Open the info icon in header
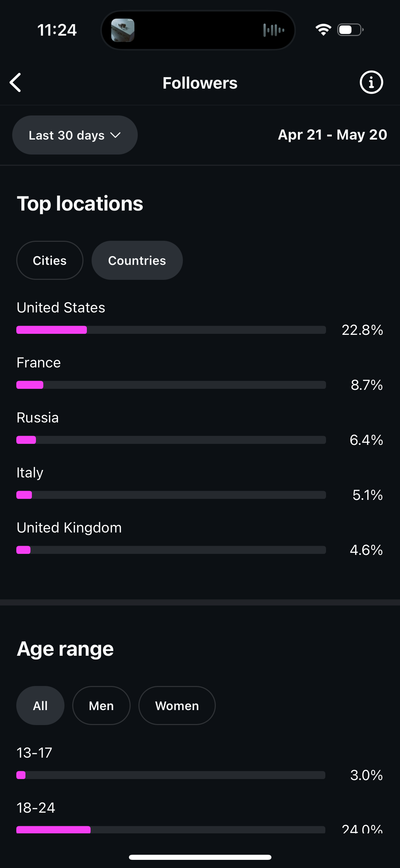This screenshot has width=400, height=868. pyautogui.click(x=371, y=82)
